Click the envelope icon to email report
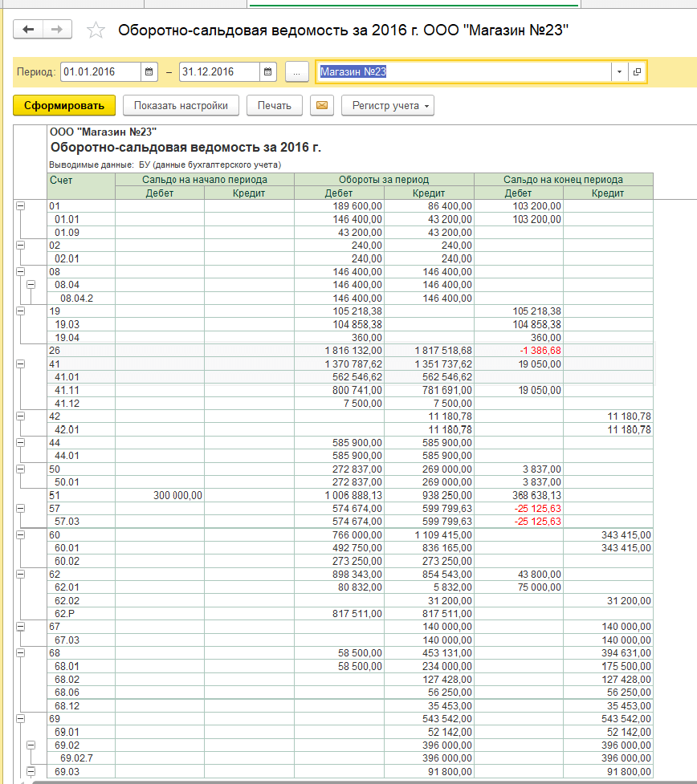This screenshot has width=697, height=784. point(321,106)
